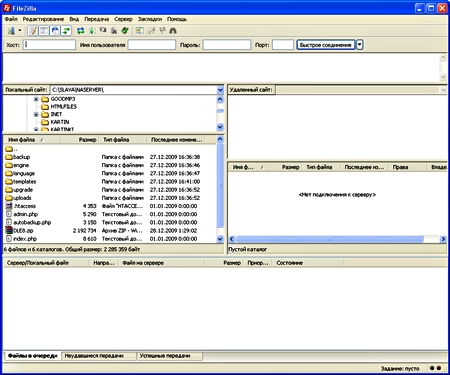Click the local file list scrollbar down arrow
The width and height of the screenshot is (450, 375).
coord(220,239)
